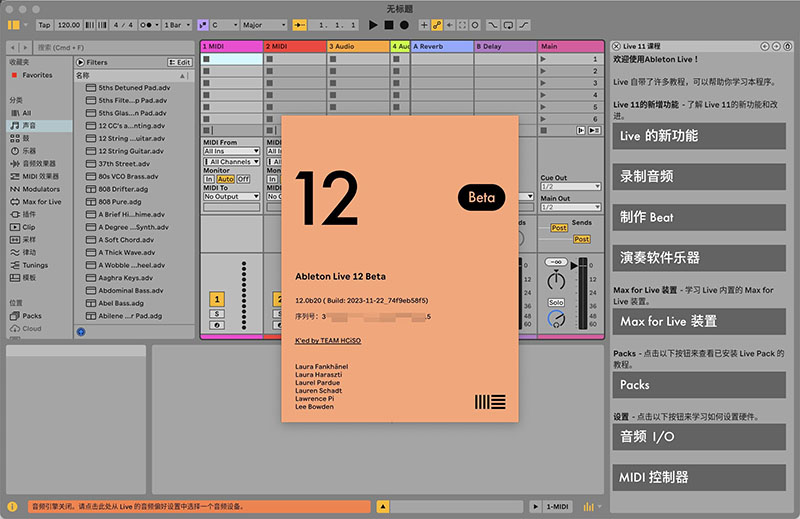Toggle MIDI Arrangement Overdub plus icon
The height and width of the screenshot is (519, 800).
424,25
